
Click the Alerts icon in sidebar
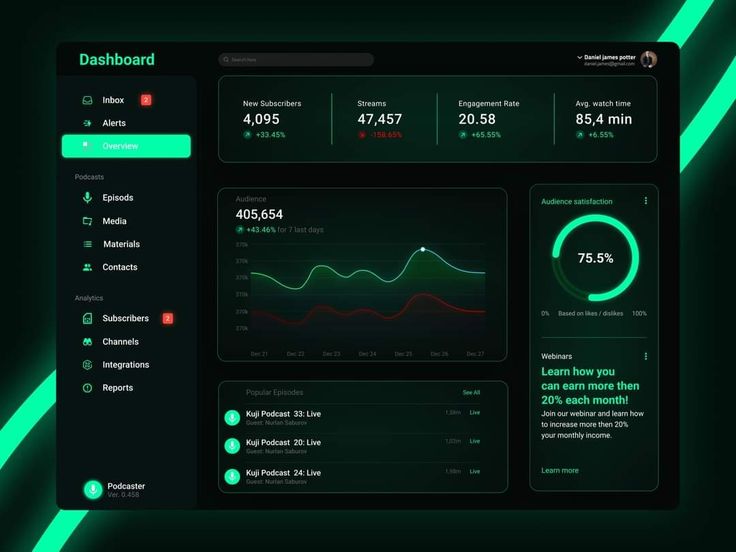click(x=87, y=123)
